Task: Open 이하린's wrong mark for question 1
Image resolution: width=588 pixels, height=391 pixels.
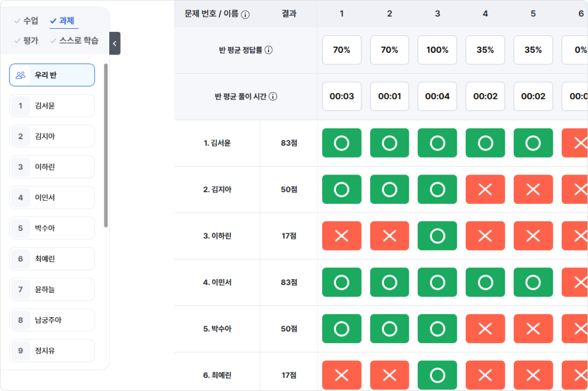Action: coord(341,236)
